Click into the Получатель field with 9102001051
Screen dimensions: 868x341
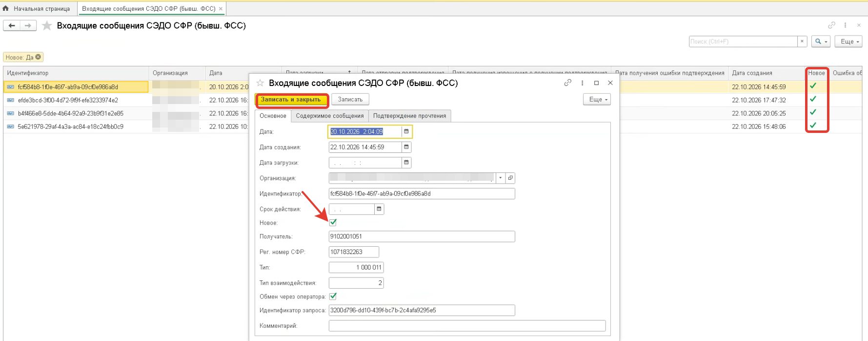tap(422, 236)
